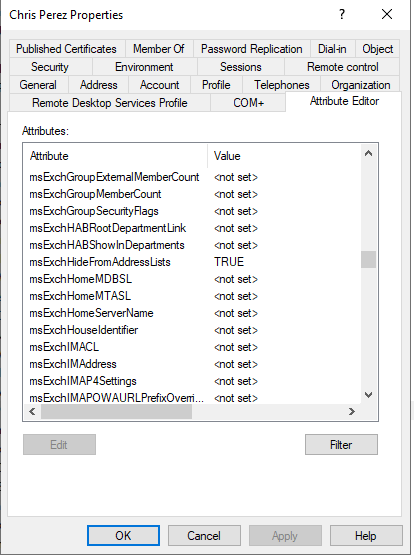Screen dimensions: 414x557
Task: Switch to the Password Replication tab
Action: click(x=252, y=49)
